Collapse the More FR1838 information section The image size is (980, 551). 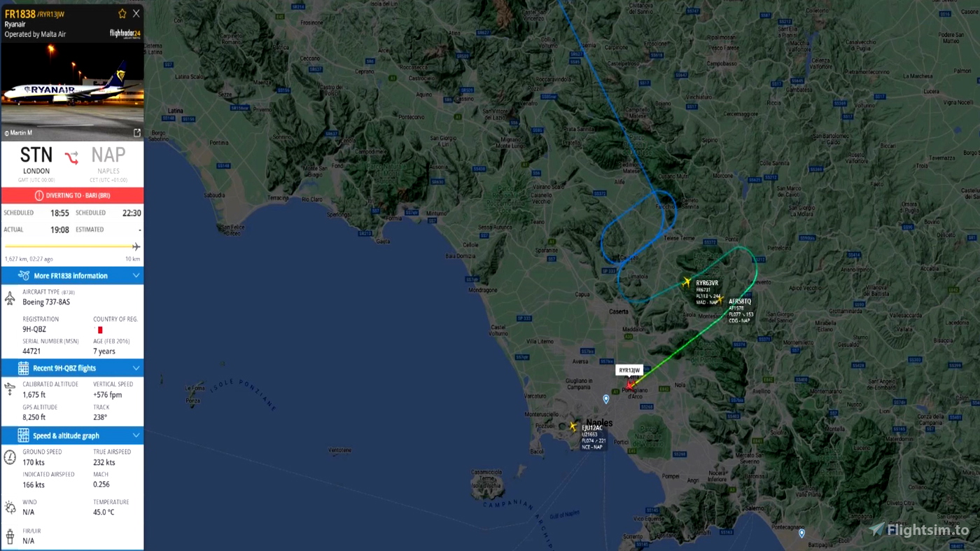136,276
